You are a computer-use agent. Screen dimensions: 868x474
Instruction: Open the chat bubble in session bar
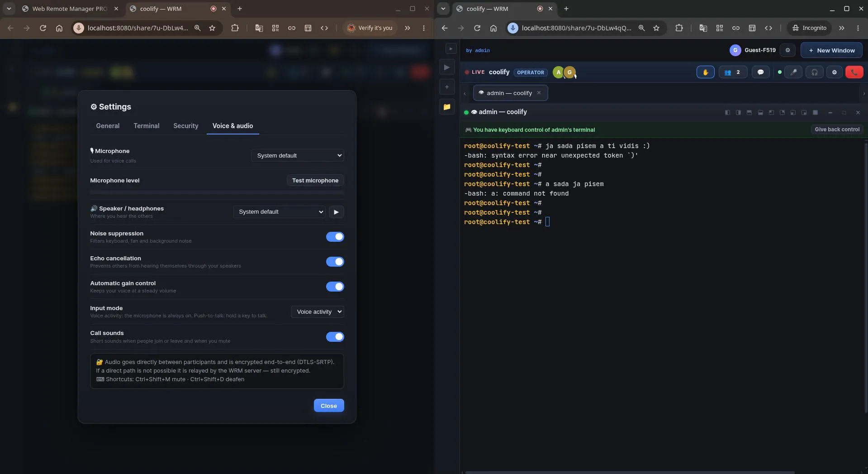coord(760,72)
